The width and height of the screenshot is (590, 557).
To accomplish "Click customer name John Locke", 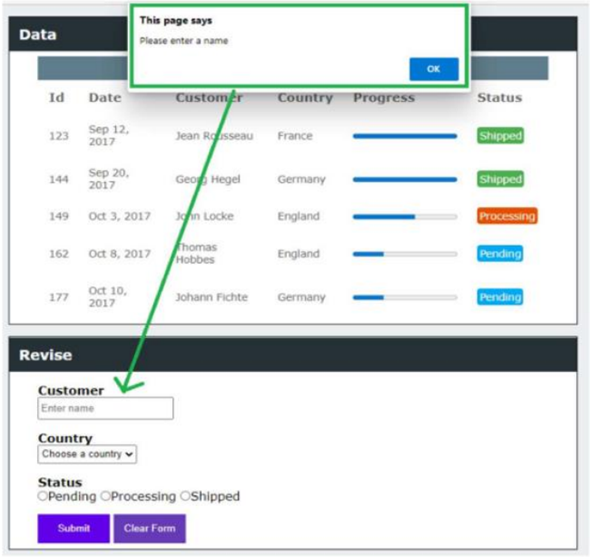I will tap(205, 216).
